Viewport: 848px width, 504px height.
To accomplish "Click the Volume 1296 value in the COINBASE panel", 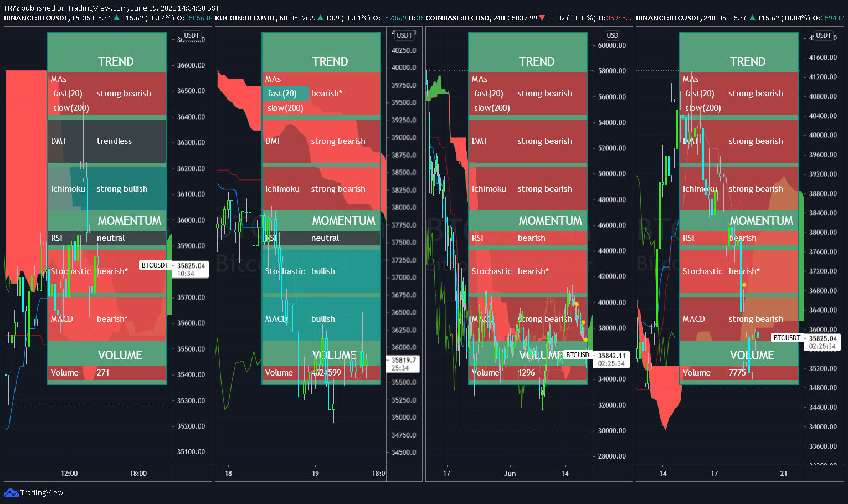I will pyautogui.click(x=527, y=373).
